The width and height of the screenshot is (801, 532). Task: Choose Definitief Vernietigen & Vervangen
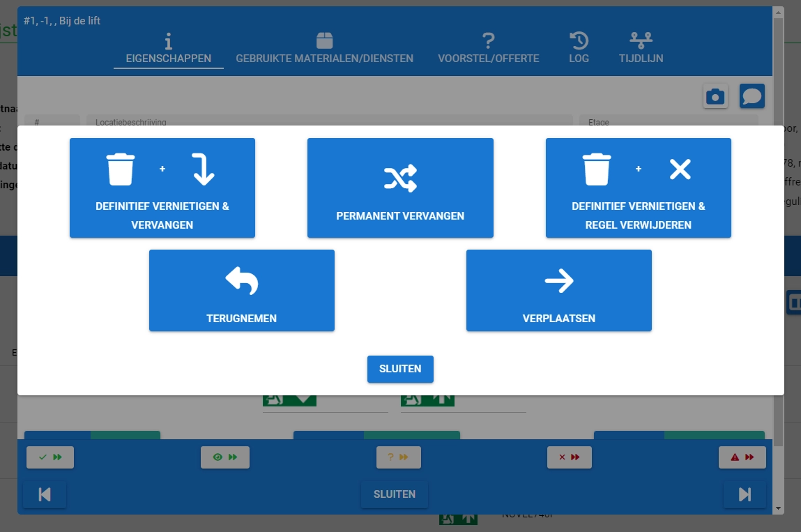(162, 188)
